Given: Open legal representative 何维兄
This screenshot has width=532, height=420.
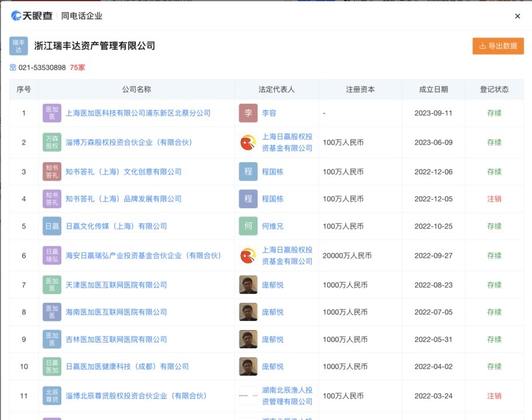Looking at the screenshot, I should (x=273, y=226).
